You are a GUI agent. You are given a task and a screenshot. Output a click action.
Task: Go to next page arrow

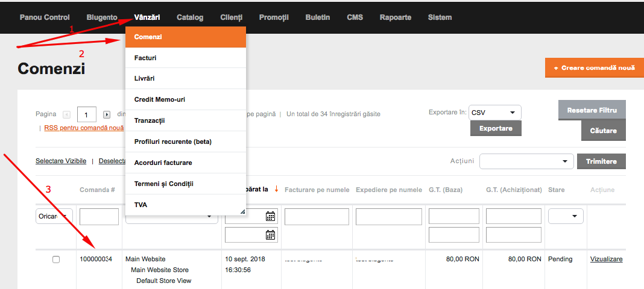tap(106, 115)
